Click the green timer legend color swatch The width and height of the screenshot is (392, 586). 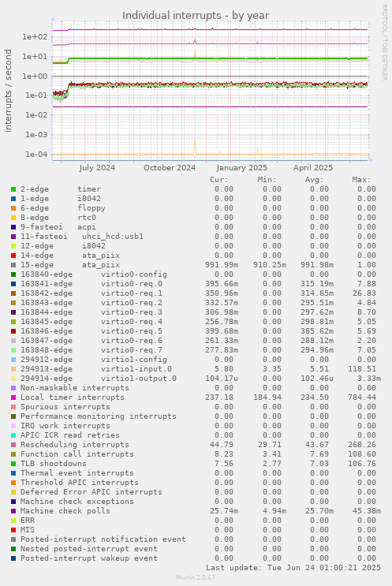coord(13,189)
